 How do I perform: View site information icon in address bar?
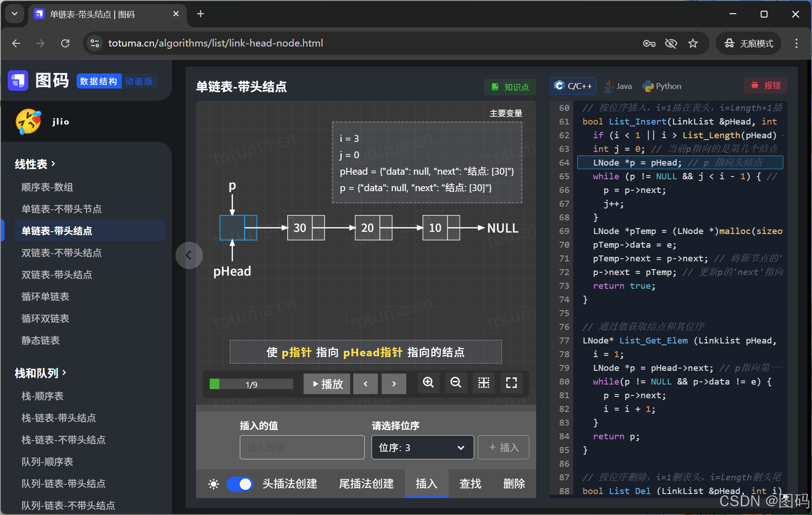[x=95, y=43]
